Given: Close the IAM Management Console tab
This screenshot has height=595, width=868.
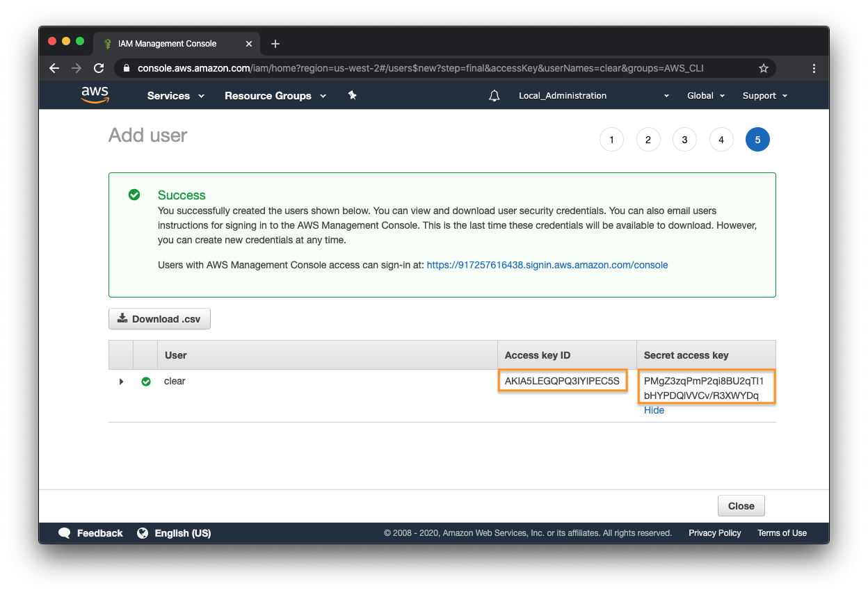Looking at the screenshot, I should 249,44.
